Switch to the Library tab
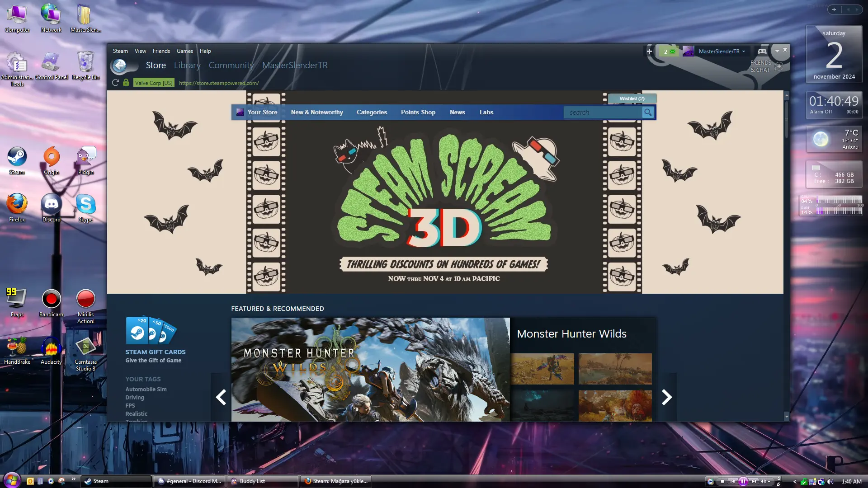Image resolution: width=868 pixels, height=488 pixels. [x=187, y=66]
